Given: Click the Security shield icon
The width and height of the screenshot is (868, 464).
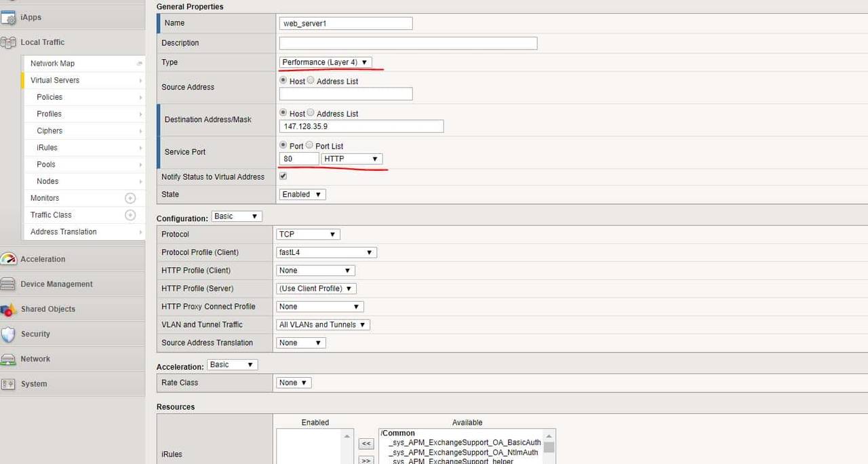Looking at the screenshot, I should pos(8,334).
